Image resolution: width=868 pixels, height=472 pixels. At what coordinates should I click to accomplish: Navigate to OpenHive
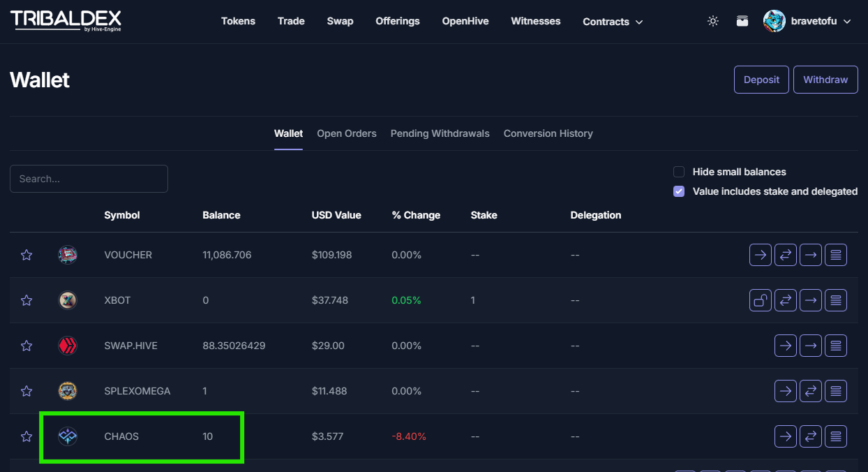point(465,21)
